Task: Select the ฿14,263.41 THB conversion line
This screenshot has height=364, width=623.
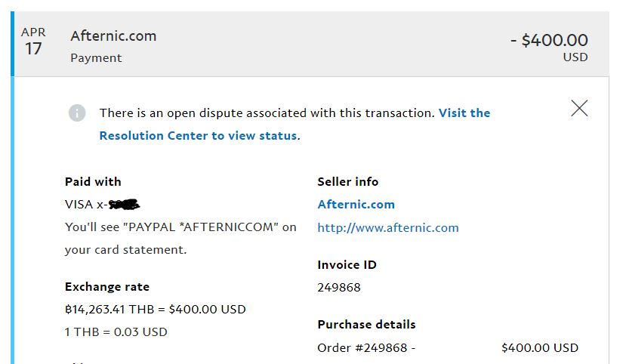Action: click(155, 310)
